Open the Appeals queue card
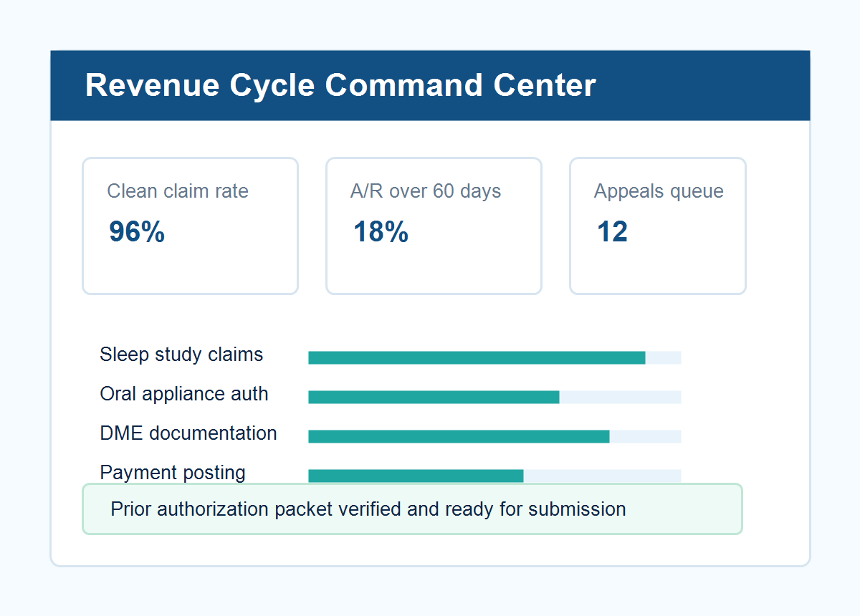The width and height of the screenshot is (860, 616). click(658, 226)
